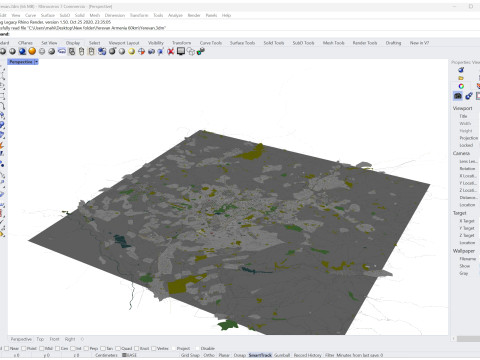480x360 pixels.
Task: Click the dark gray sphere icon beside the wireframe sphere
Action: (x=52, y=51)
